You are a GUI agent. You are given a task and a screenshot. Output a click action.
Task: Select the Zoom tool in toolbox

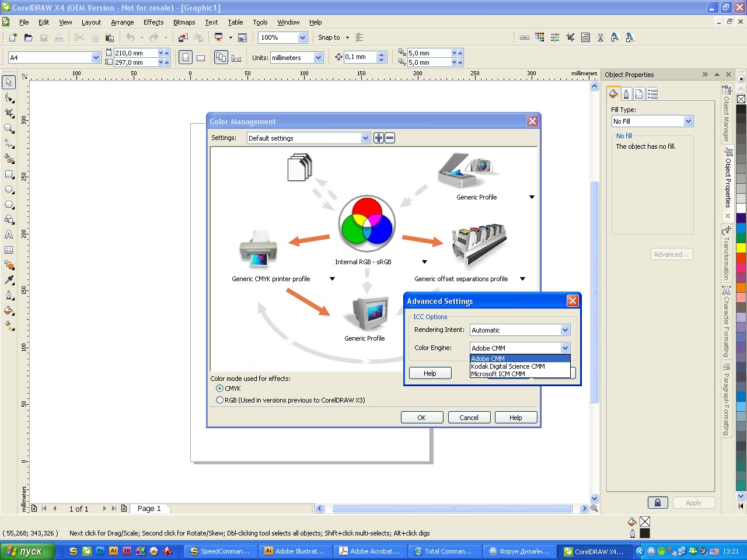click(9, 128)
